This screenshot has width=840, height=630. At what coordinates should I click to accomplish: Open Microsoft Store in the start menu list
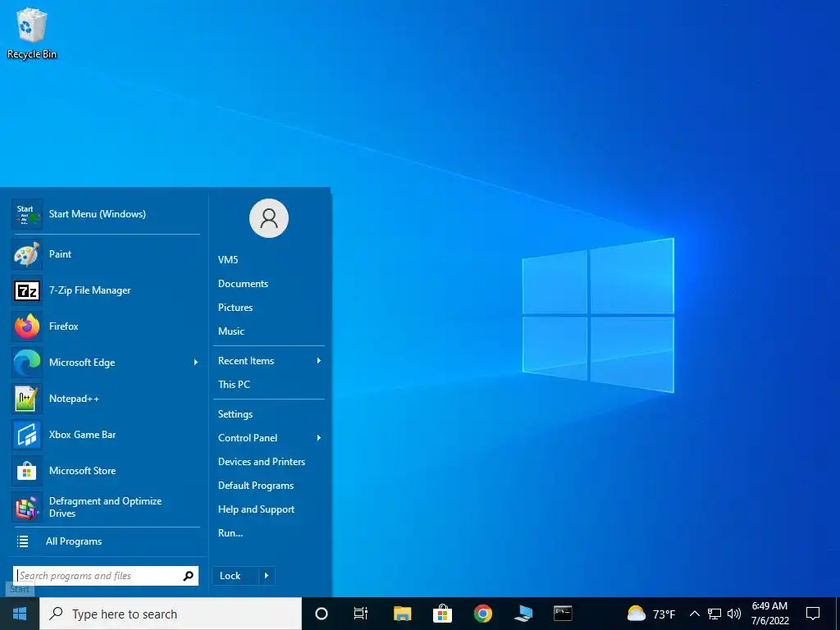pyautogui.click(x=106, y=471)
